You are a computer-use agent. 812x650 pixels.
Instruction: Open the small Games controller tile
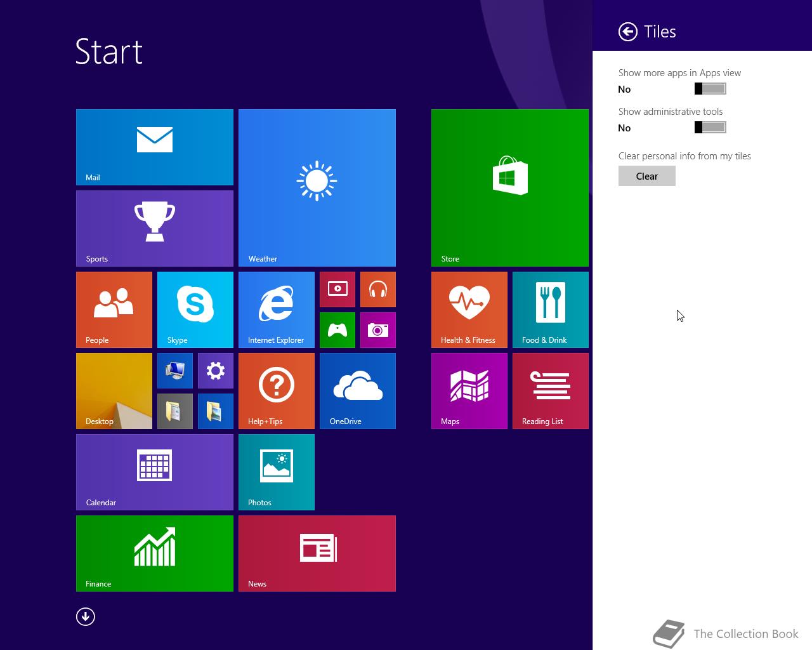click(337, 330)
